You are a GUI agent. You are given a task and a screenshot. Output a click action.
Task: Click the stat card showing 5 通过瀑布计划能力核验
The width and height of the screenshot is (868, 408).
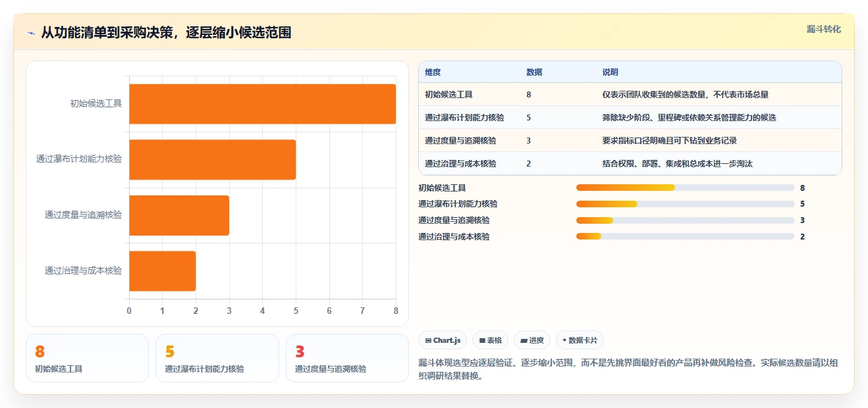coord(217,358)
